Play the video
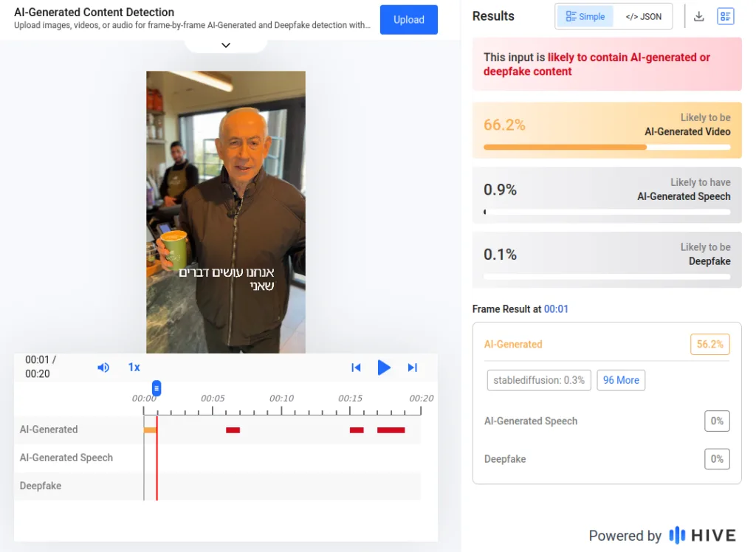 pos(384,368)
